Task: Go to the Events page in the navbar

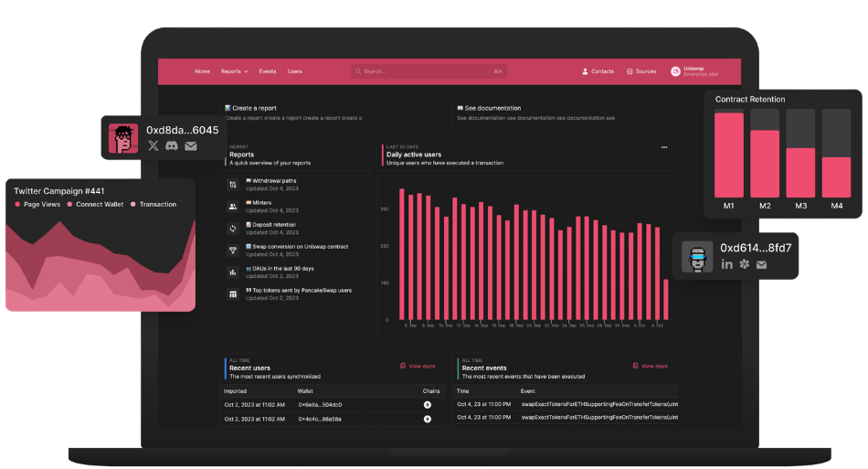Action: click(x=268, y=71)
